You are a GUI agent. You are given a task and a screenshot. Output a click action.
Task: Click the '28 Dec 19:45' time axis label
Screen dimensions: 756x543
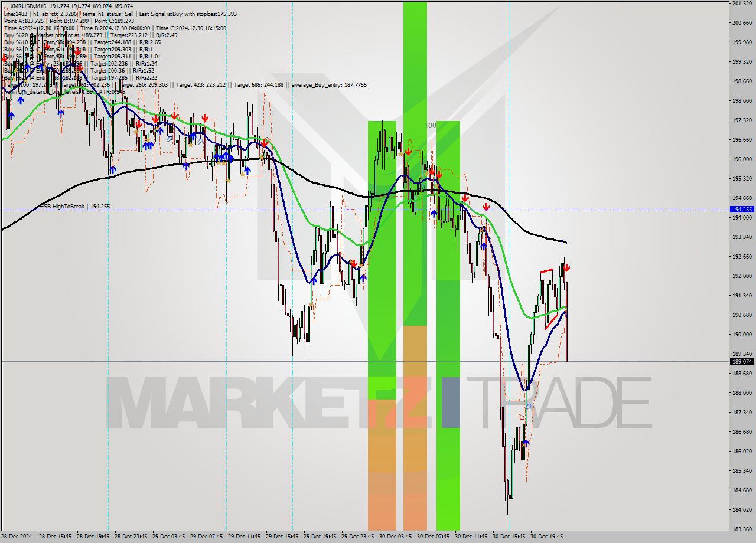point(93,537)
